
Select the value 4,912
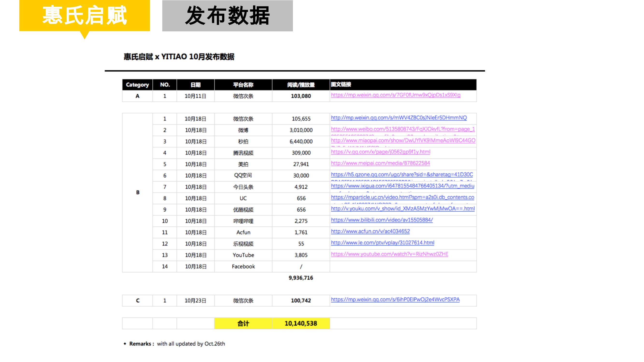(x=301, y=187)
